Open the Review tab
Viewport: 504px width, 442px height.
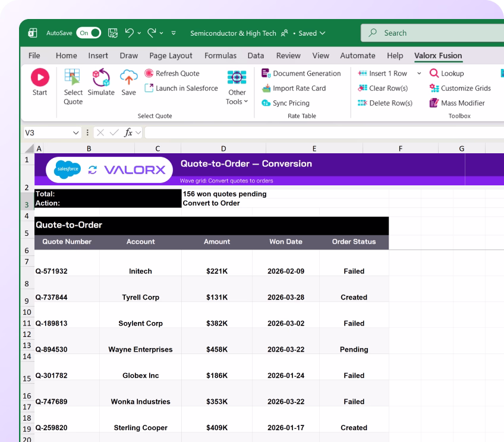click(288, 56)
